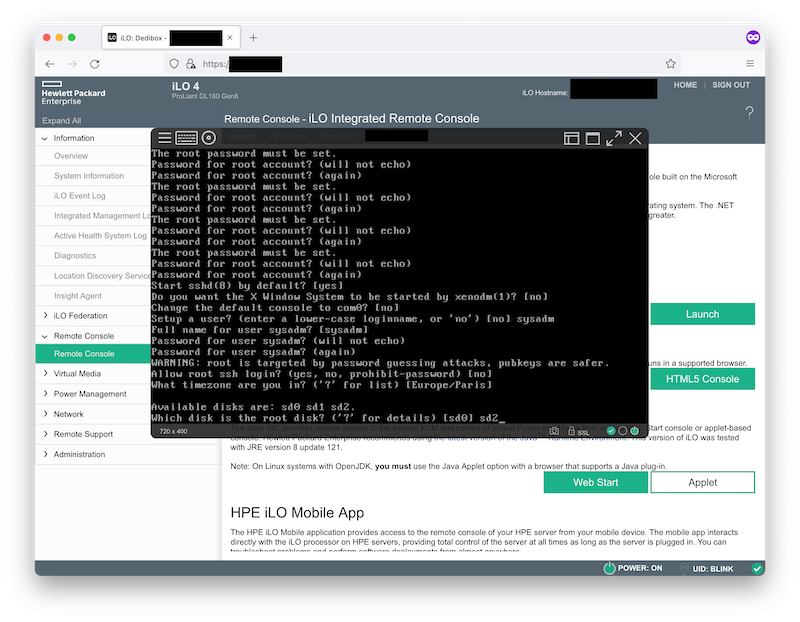The width and height of the screenshot is (800, 622).
Task: Click Expand All in the sidebar
Action: [62, 120]
